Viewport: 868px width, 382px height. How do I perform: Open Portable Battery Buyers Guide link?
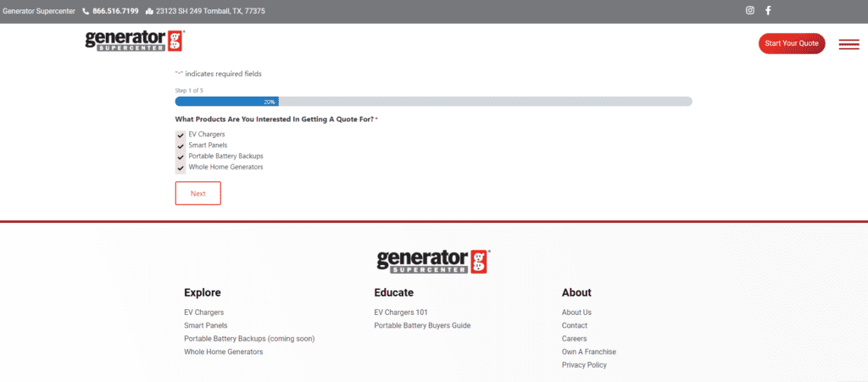pos(421,325)
